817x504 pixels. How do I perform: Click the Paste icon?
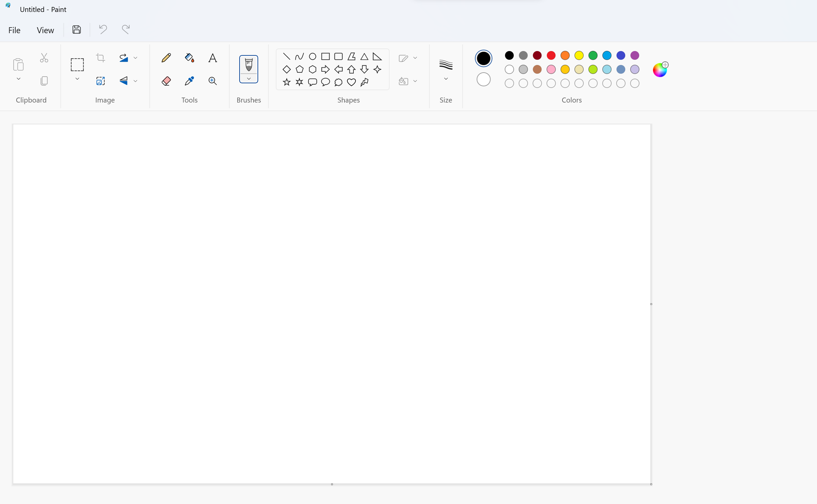[18, 64]
